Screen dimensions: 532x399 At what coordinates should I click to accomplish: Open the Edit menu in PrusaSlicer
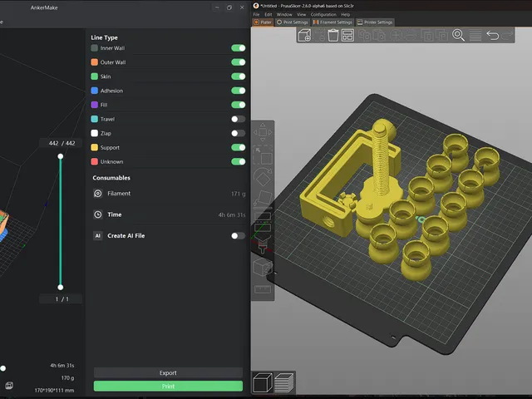[x=268, y=15]
